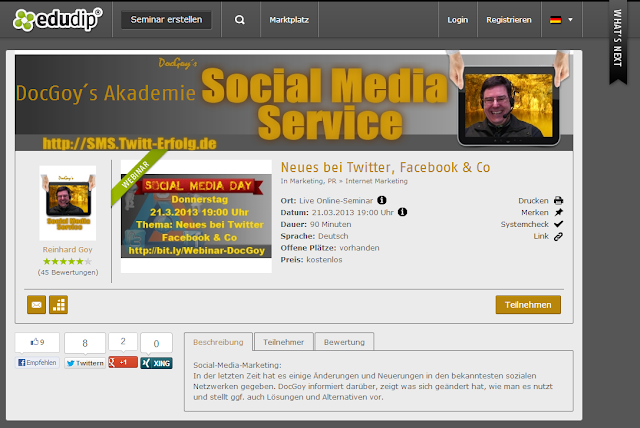Click the Facebook like count bubble
Viewport: 640px width, 428px height.
point(37,342)
